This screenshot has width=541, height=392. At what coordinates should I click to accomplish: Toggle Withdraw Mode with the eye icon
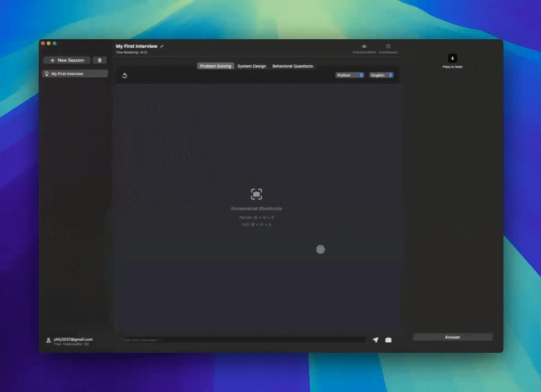[x=364, y=47]
